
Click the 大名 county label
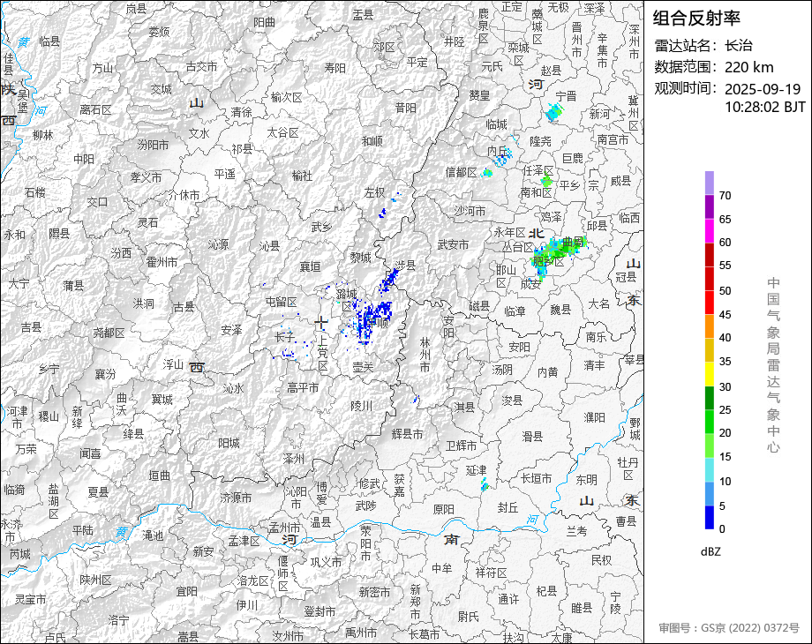click(x=598, y=303)
